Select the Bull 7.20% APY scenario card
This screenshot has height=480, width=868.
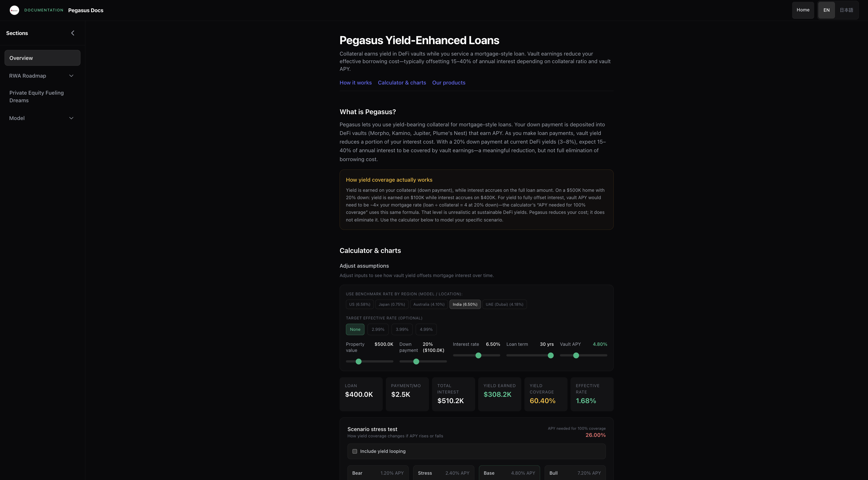[x=575, y=473]
